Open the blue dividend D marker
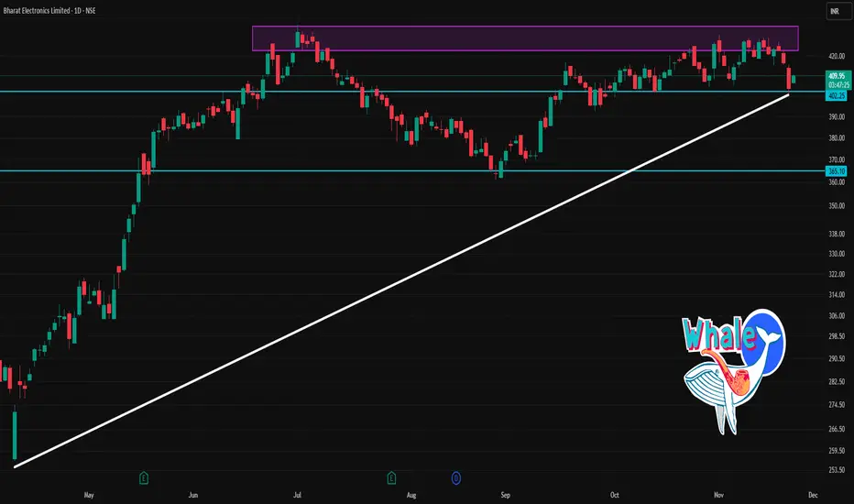This screenshot has width=854, height=504. point(456,478)
